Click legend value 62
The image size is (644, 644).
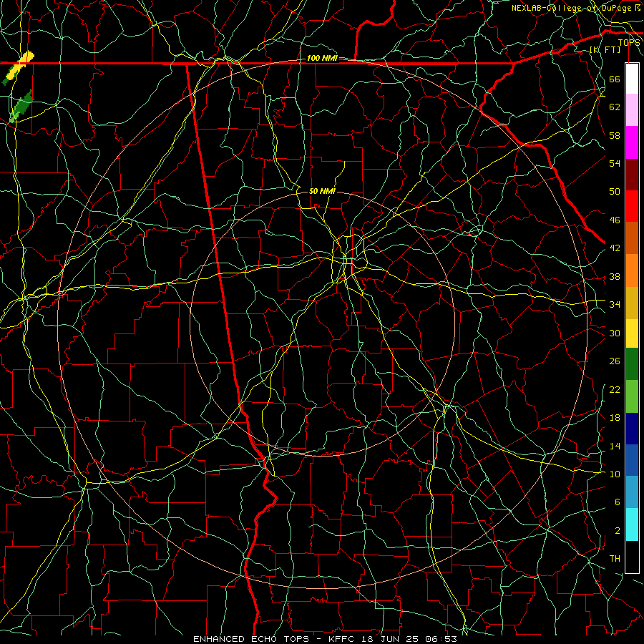(615, 107)
